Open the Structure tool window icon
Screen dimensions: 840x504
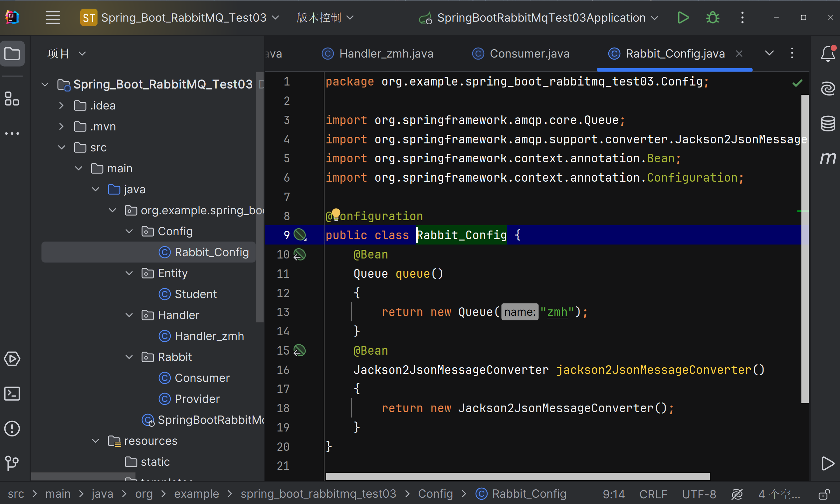click(x=12, y=99)
